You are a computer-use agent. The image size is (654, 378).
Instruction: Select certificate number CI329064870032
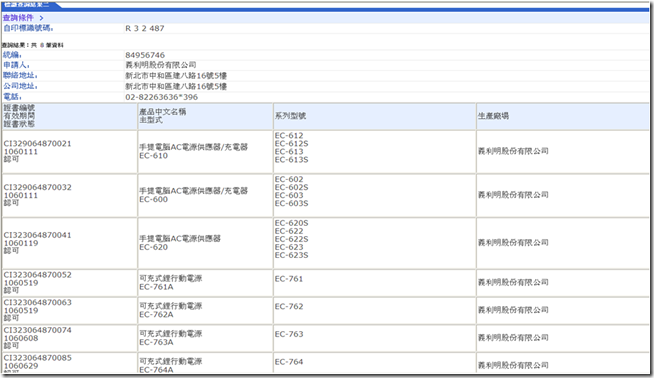pyautogui.click(x=38, y=187)
